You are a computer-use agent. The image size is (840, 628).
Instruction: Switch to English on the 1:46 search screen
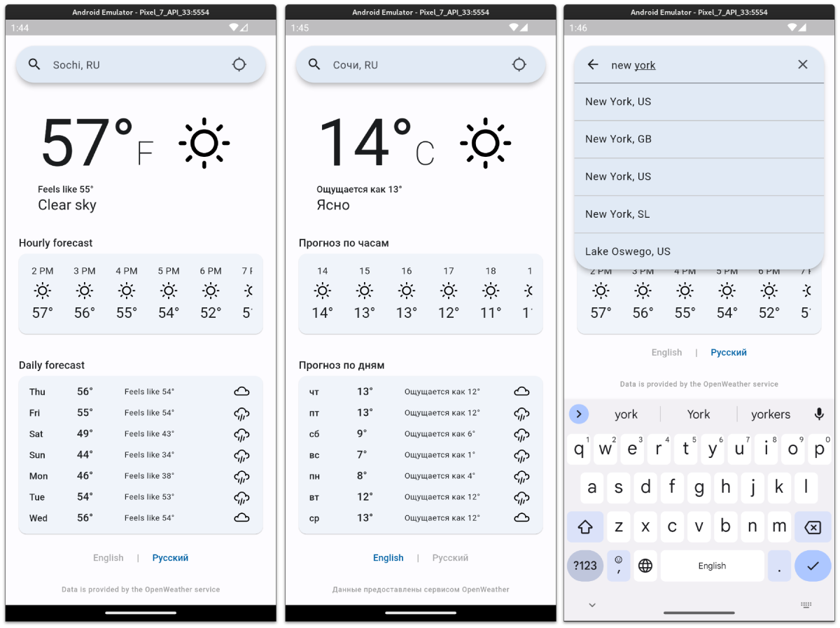666,352
